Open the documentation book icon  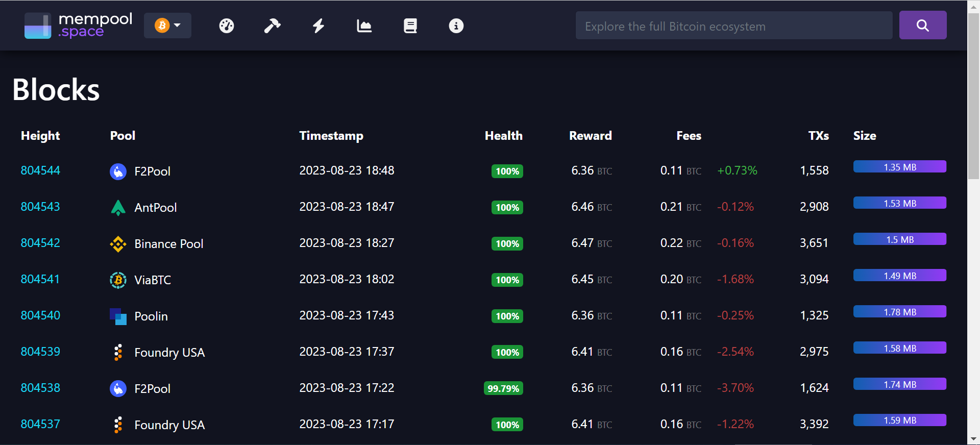[410, 26]
